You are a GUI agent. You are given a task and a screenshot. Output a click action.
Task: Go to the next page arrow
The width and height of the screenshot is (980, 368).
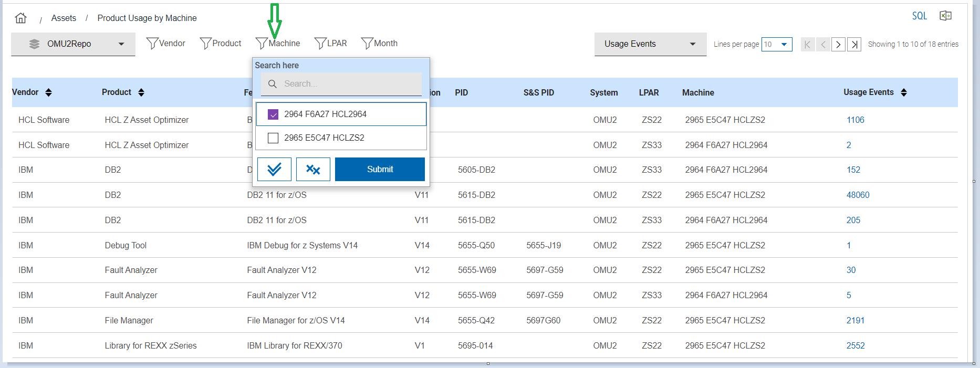tap(839, 45)
